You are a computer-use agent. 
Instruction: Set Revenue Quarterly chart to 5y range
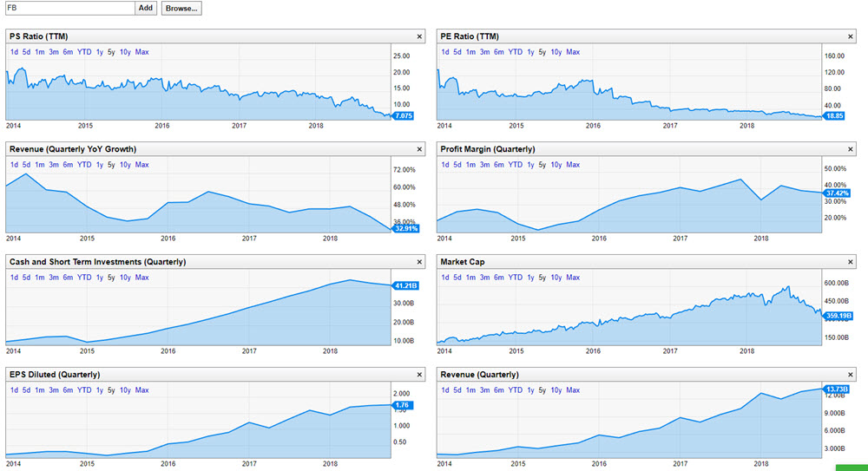pos(542,390)
